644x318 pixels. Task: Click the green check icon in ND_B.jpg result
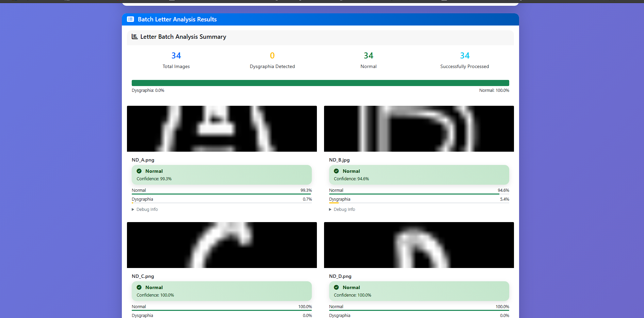[x=336, y=171]
